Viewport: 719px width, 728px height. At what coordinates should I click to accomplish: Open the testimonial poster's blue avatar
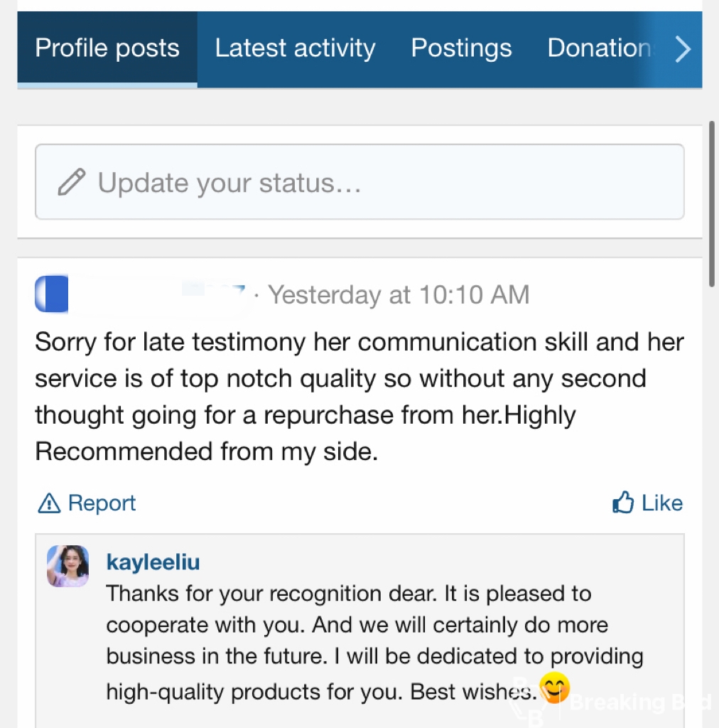point(52,294)
